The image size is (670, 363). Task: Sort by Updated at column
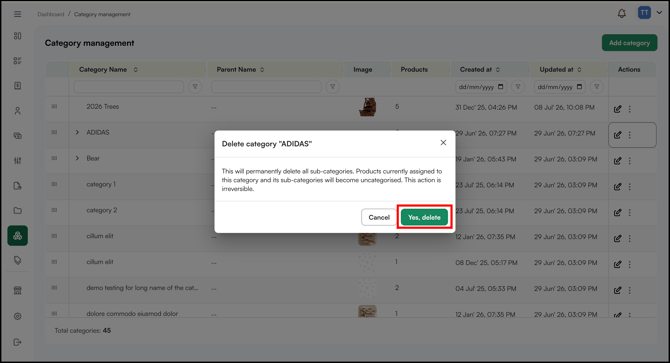579,70
